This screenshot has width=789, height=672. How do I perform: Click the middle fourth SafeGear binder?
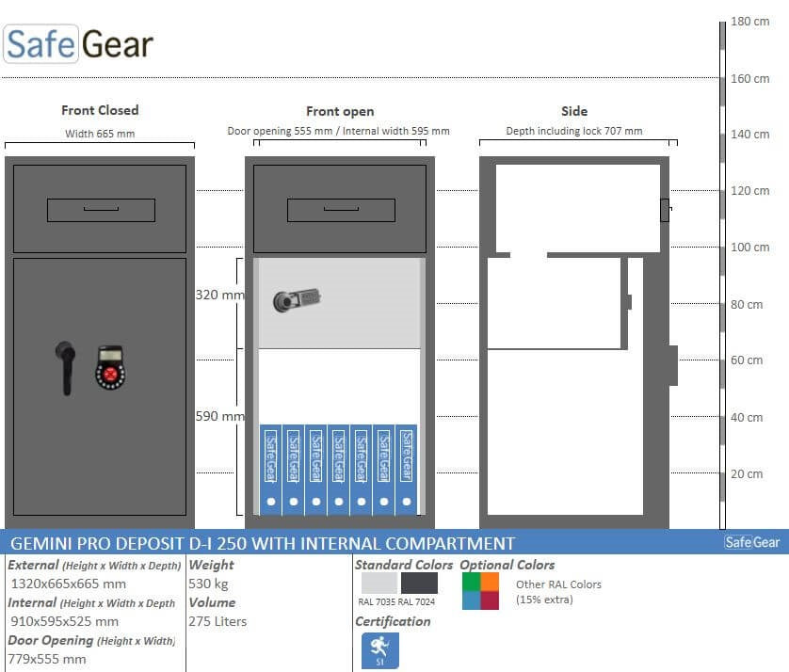coord(339,470)
